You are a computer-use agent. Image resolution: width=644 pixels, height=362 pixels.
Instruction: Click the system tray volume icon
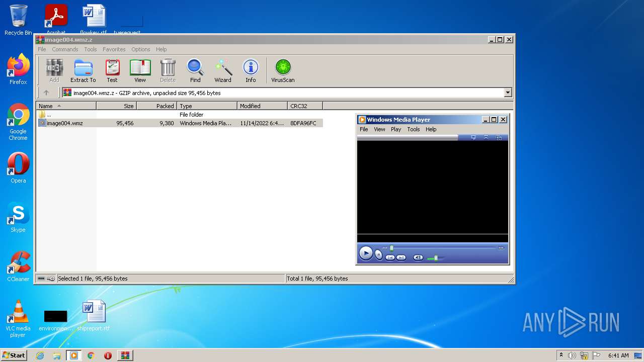coord(572,355)
